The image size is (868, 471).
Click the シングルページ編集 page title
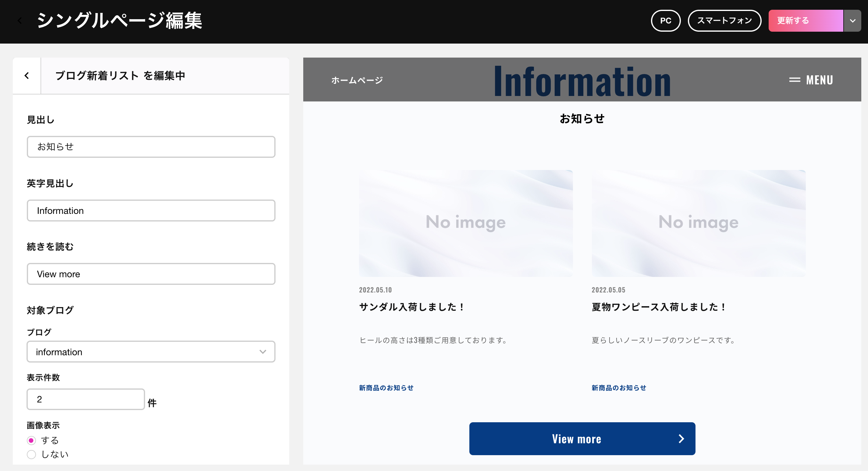pos(119,20)
